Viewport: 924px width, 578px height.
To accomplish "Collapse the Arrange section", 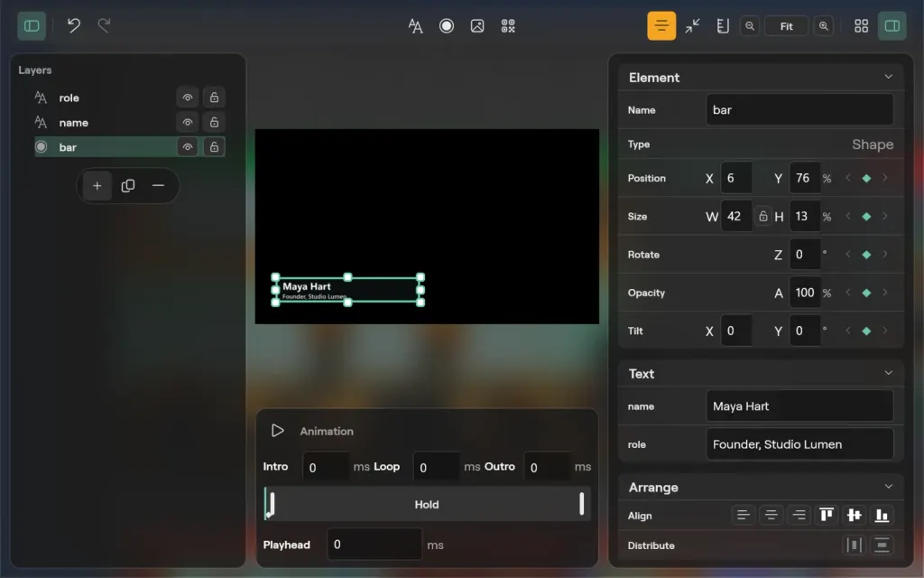I will pyautogui.click(x=888, y=487).
